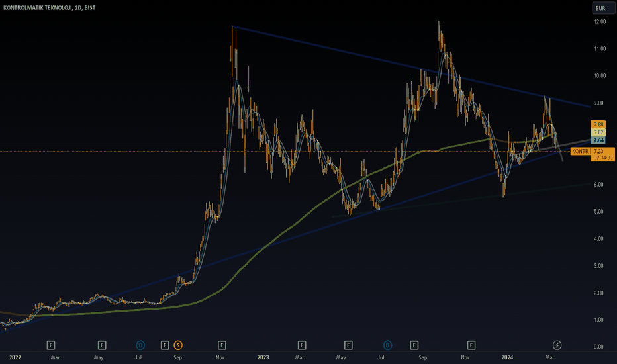The width and height of the screenshot is (617, 364).
Task: Click the KONTROLMATIK TEKNOLOJI, 1D, BIST title
Action: [x=49, y=7]
